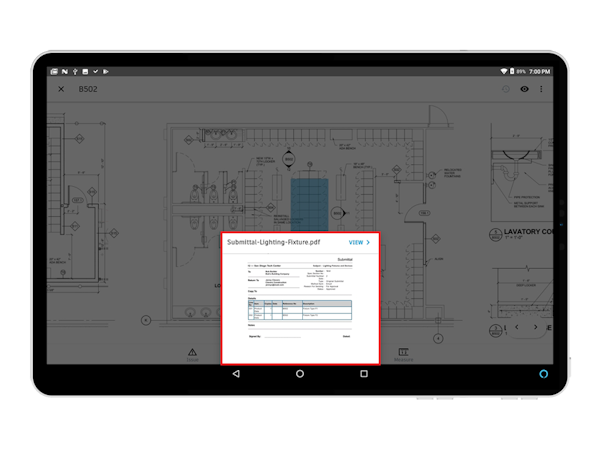600x450 pixels.
Task: Tap the circle icon left of the eye
Action: [x=505, y=89]
